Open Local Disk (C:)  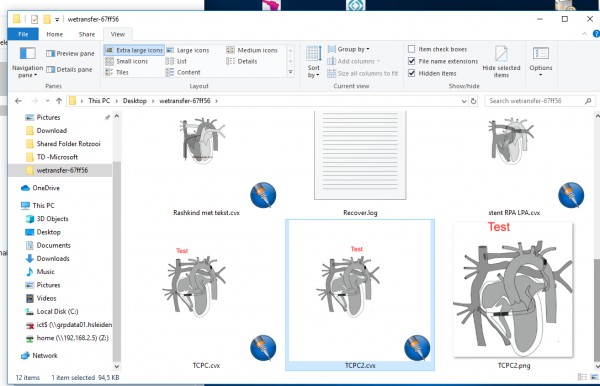[x=57, y=311]
